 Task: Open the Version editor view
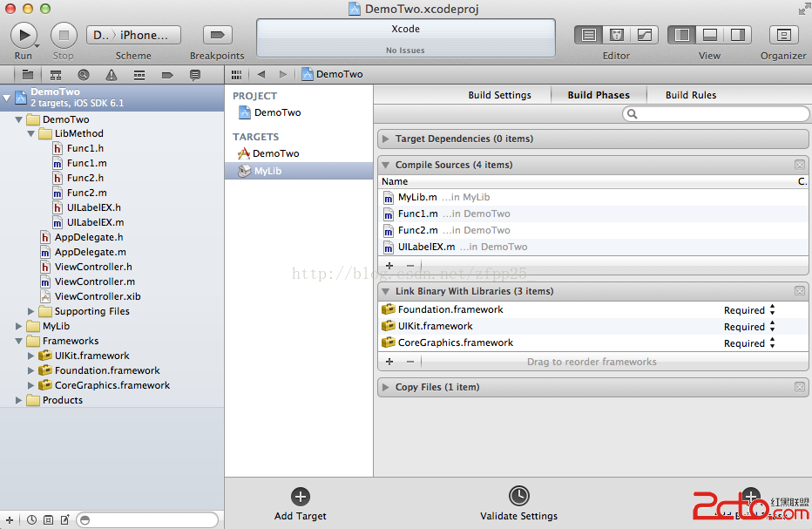click(x=644, y=35)
